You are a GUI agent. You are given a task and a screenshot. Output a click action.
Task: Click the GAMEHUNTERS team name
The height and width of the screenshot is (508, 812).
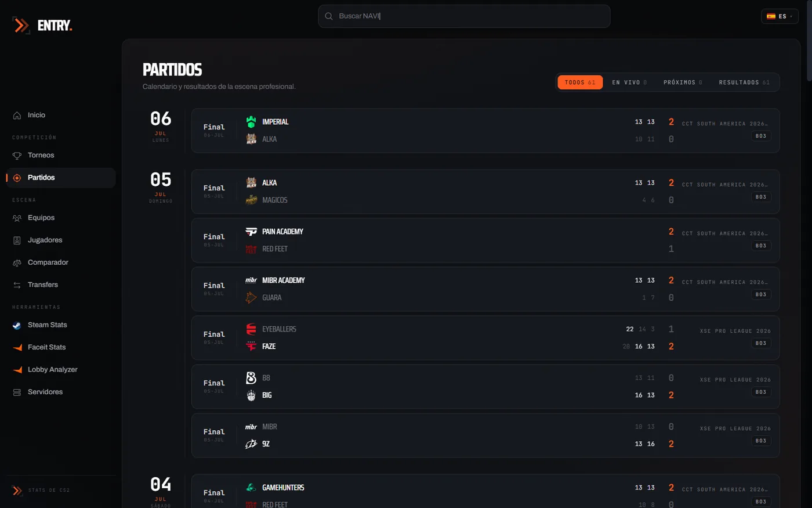click(x=283, y=488)
